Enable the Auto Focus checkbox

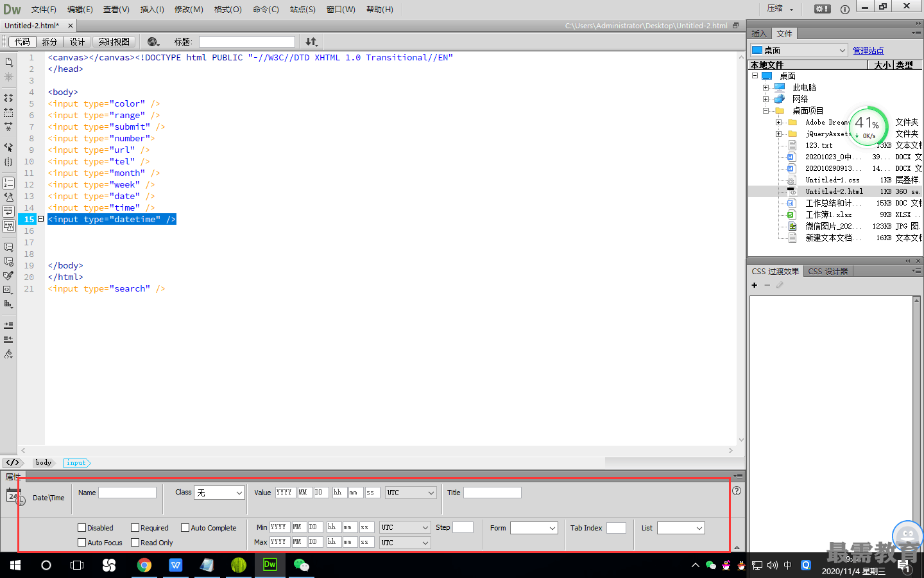[x=81, y=543]
